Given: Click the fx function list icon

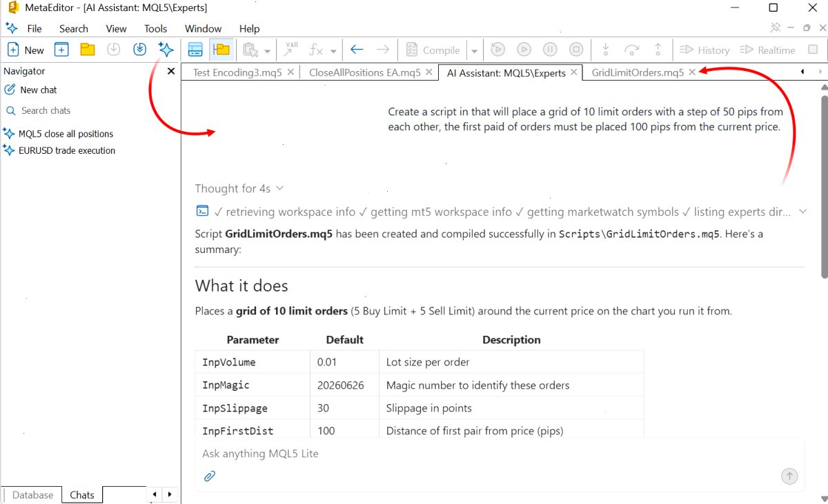Looking at the screenshot, I should pyautogui.click(x=316, y=50).
